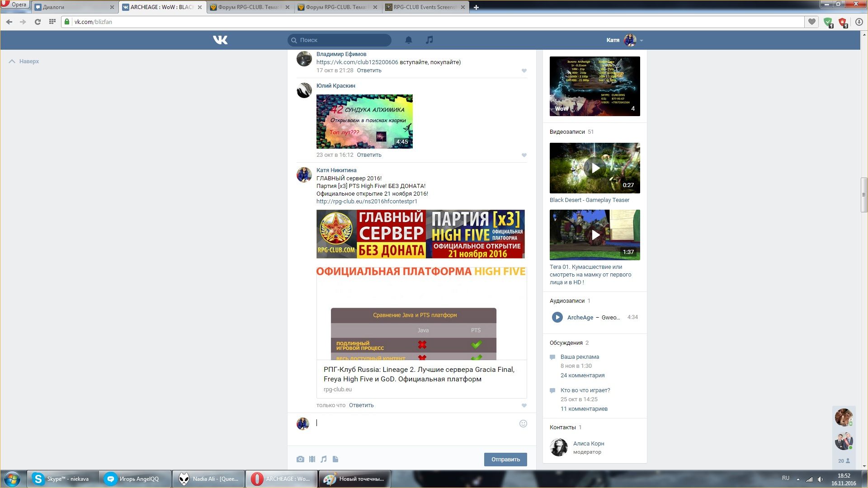Open Кто во что играет discussion
The width and height of the screenshot is (868, 488).
[585, 390]
